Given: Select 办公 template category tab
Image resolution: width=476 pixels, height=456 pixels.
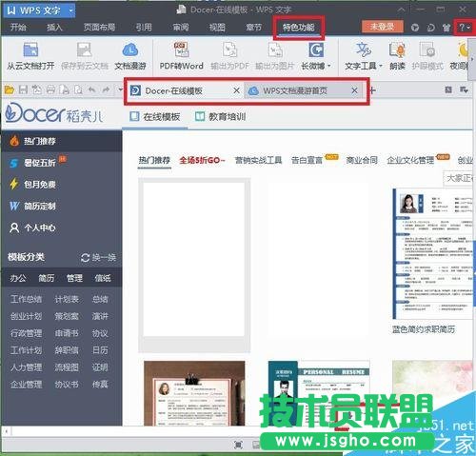Looking at the screenshot, I should pos(18,278).
